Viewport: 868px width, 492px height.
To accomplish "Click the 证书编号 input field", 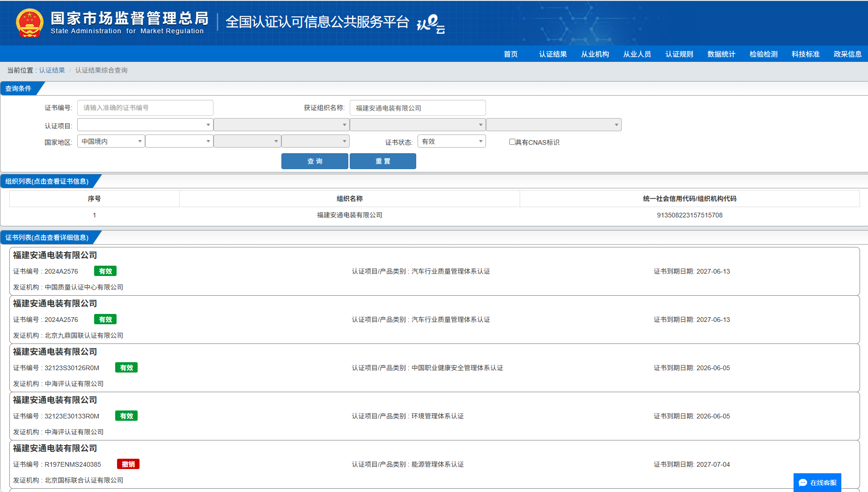I will 145,108.
